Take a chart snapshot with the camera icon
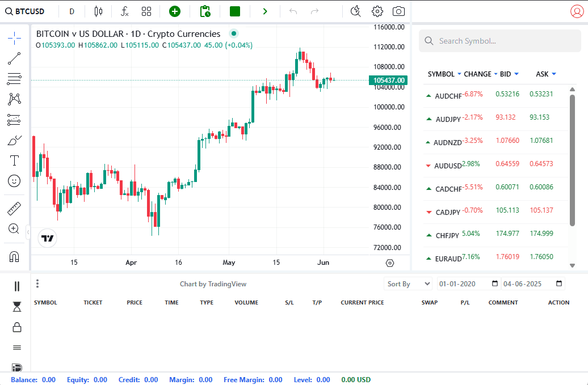 pos(398,11)
